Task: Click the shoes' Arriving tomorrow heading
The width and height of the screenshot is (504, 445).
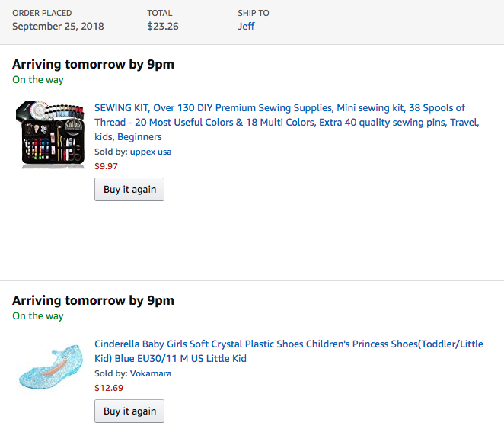Action: click(93, 300)
